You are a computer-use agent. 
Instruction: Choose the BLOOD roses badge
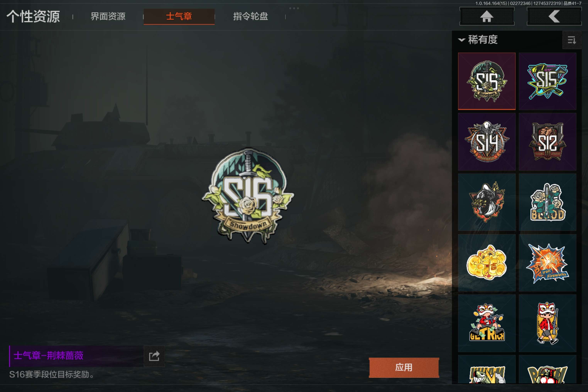(547, 202)
